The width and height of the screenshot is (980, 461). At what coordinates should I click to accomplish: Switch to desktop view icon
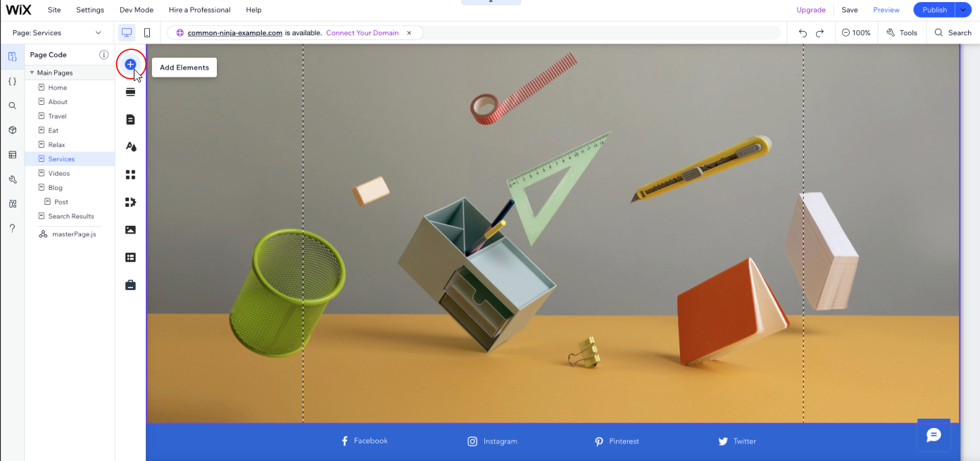tap(127, 33)
